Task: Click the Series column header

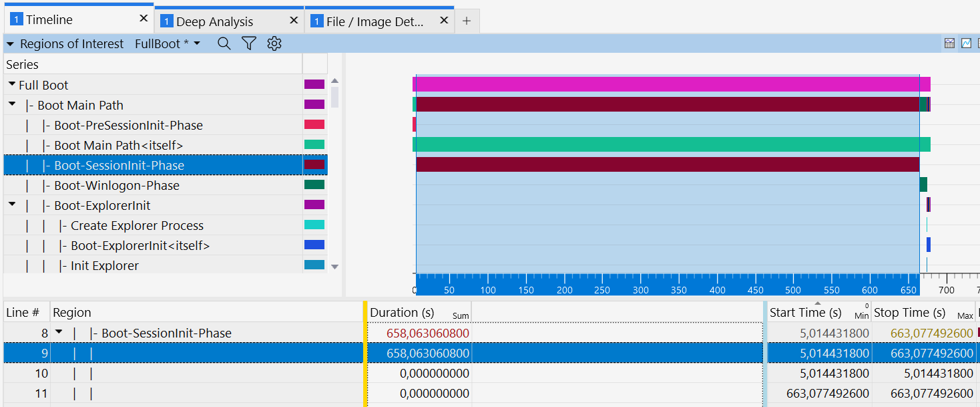Action: click(x=153, y=64)
